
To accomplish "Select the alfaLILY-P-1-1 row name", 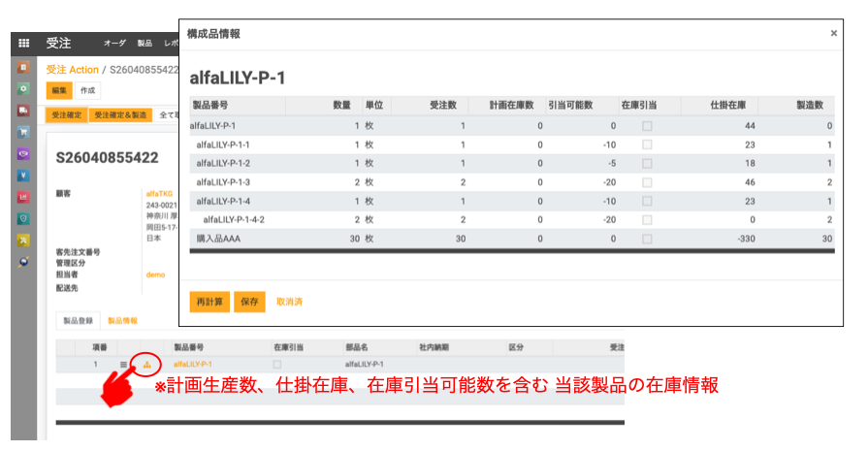I will [x=223, y=145].
